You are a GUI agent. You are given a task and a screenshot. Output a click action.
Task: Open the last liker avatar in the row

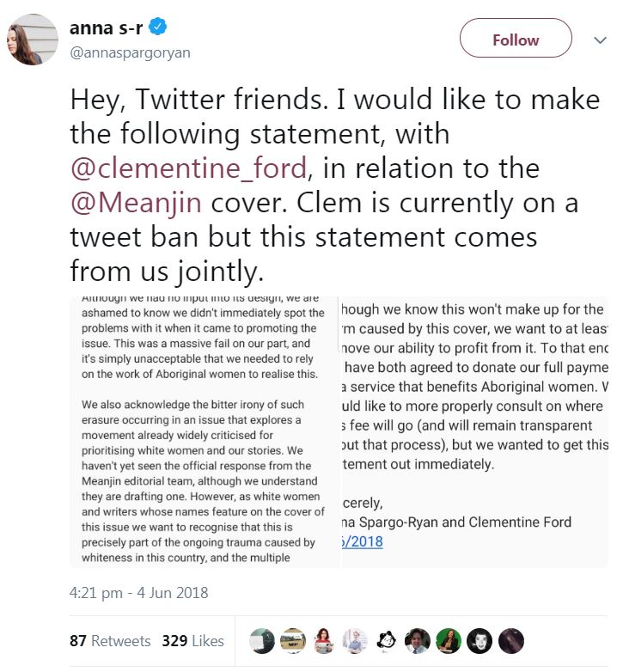click(x=510, y=641)
